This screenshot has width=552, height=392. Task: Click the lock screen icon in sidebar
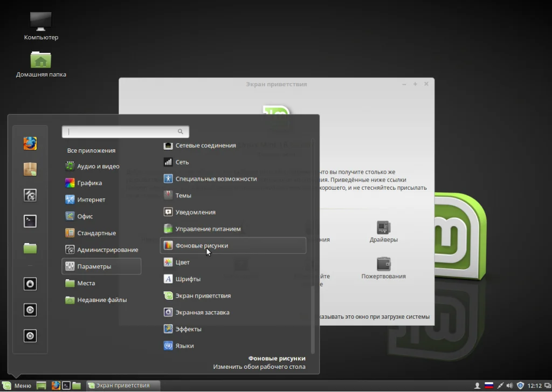tap(30, 283)
